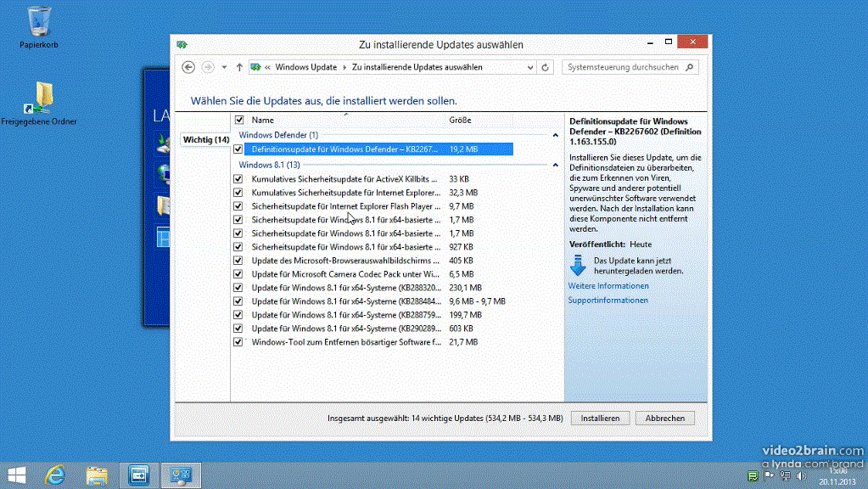This screenshot has width=868, height=489.
Task: Go up one level with up arrow
Action: click(x=239, y=67)
